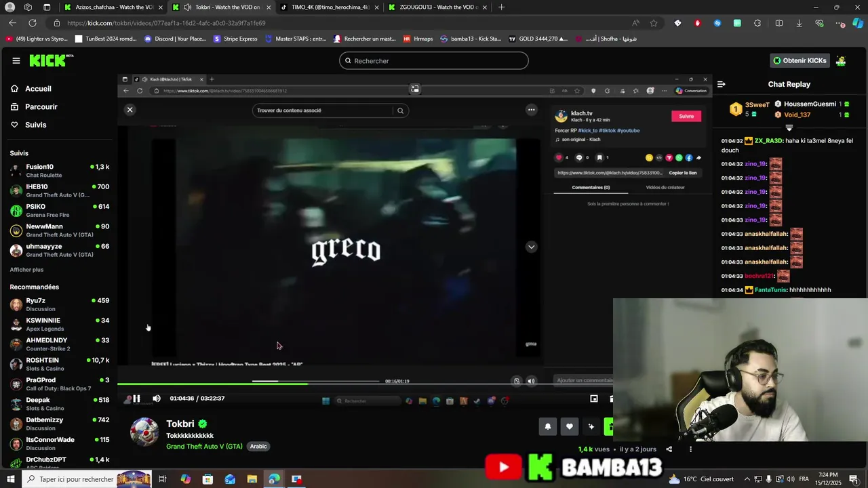Mute the Kick player volume
Viewport: 868px width, 488px height.
157,399
